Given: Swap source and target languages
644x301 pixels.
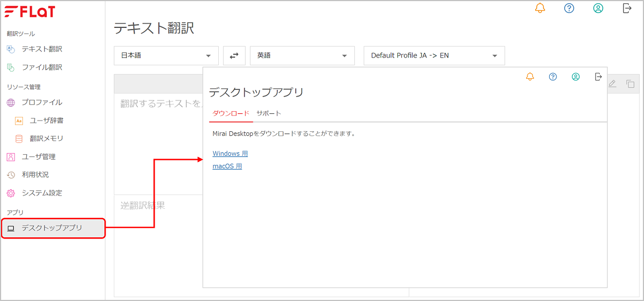Looking at the screenshot, I should point(234,55).
